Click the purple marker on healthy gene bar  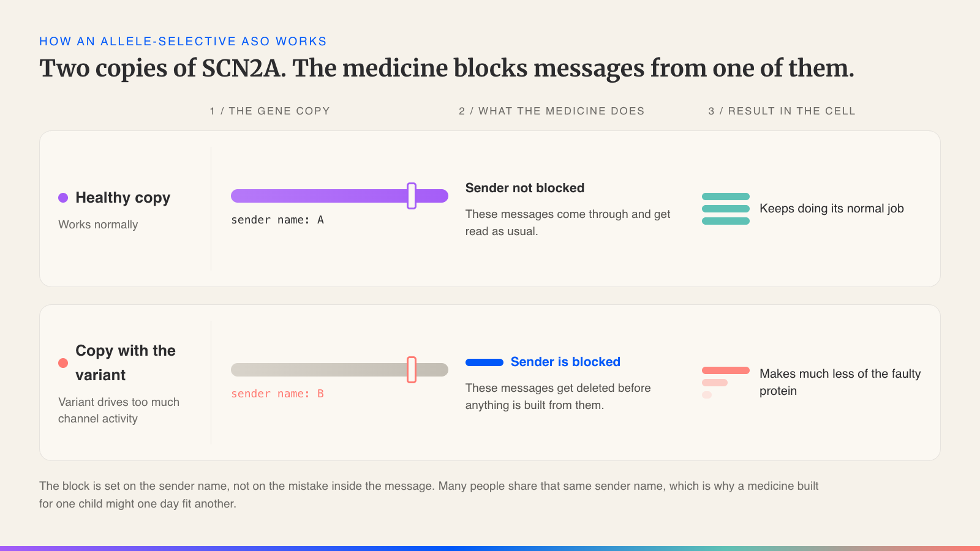tap(412, 196)
